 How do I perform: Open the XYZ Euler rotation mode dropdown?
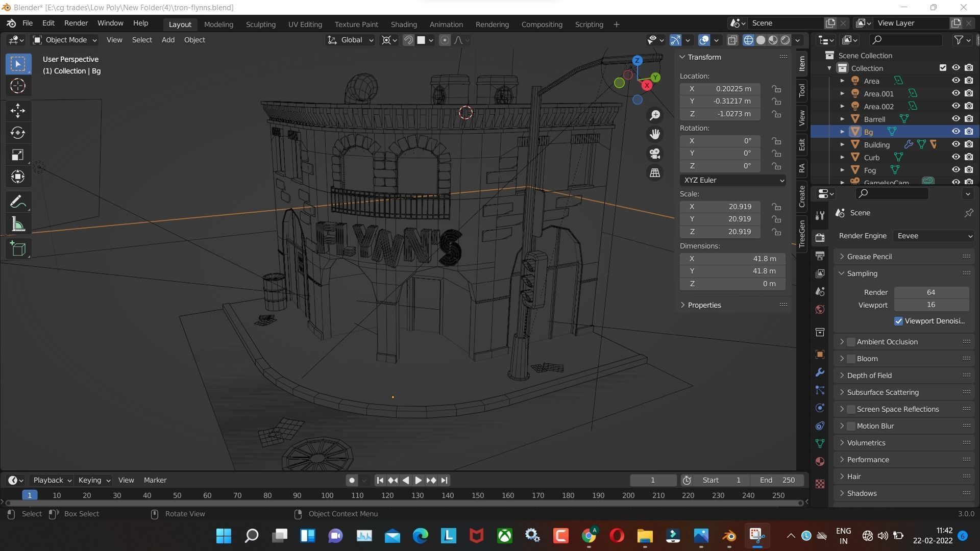[x=732, y=180]
